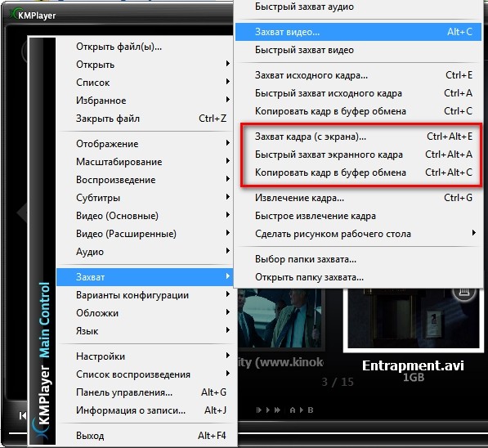This screenshot has width=488, height=448.
Task: Expand the Масштабирование submenu
Action: 145,162
